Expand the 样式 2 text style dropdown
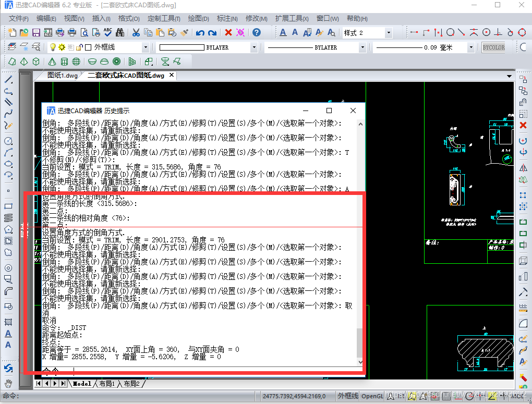The width and height of the screenshot is (532, 404). [x=389, y=33]
